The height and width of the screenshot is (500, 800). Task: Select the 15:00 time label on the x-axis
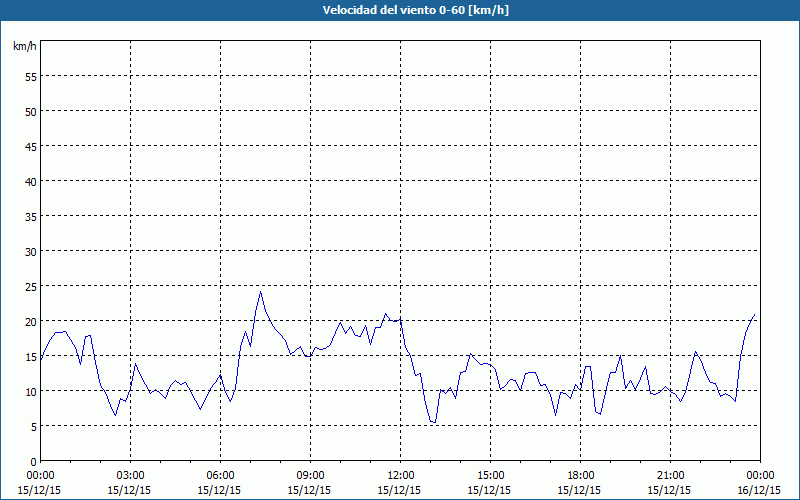point(490,475)
